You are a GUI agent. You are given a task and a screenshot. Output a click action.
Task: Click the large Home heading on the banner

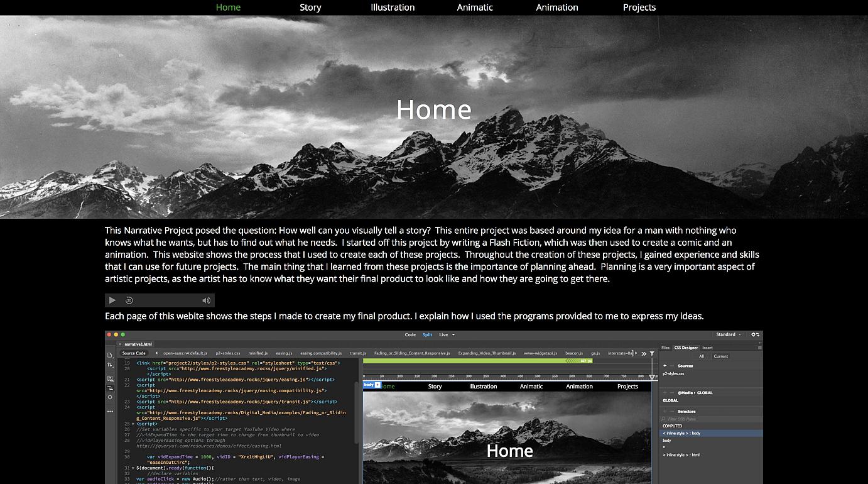point(434,110)
